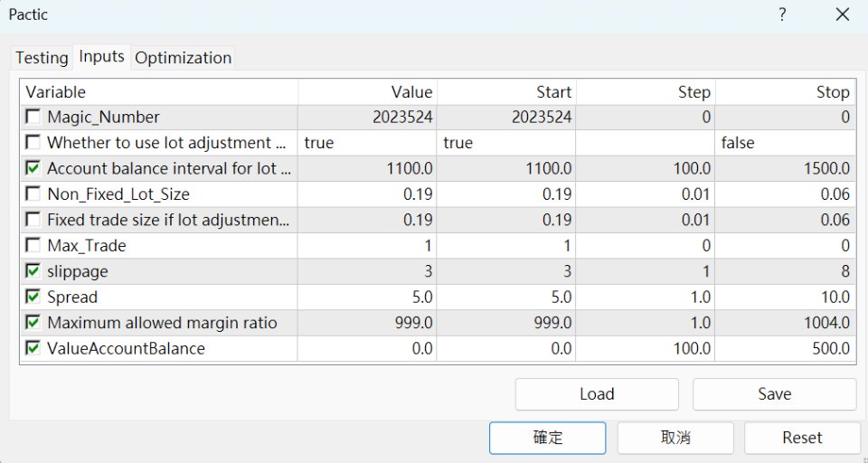Screen dimensions: 868x463
Task: Enable Fixed trade size if lot adjustment checkbox
Action: tap(33, 220)
